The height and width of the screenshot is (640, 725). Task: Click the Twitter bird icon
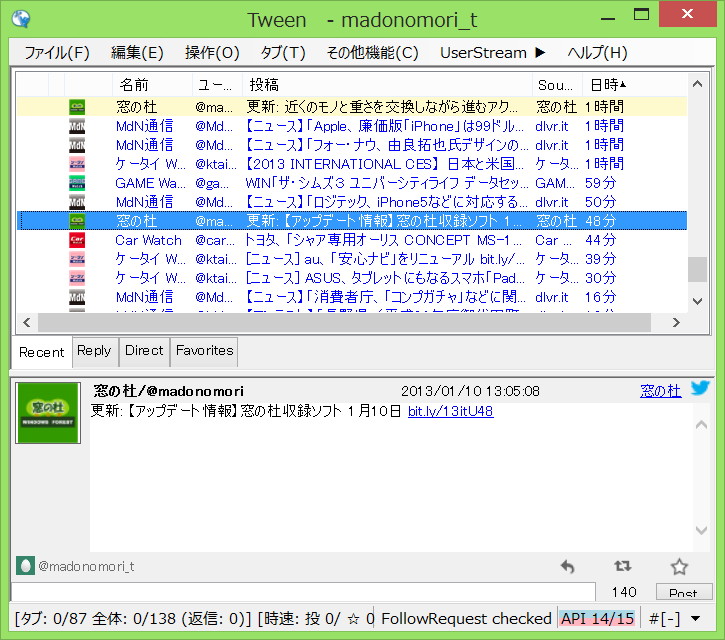point(700,388)
